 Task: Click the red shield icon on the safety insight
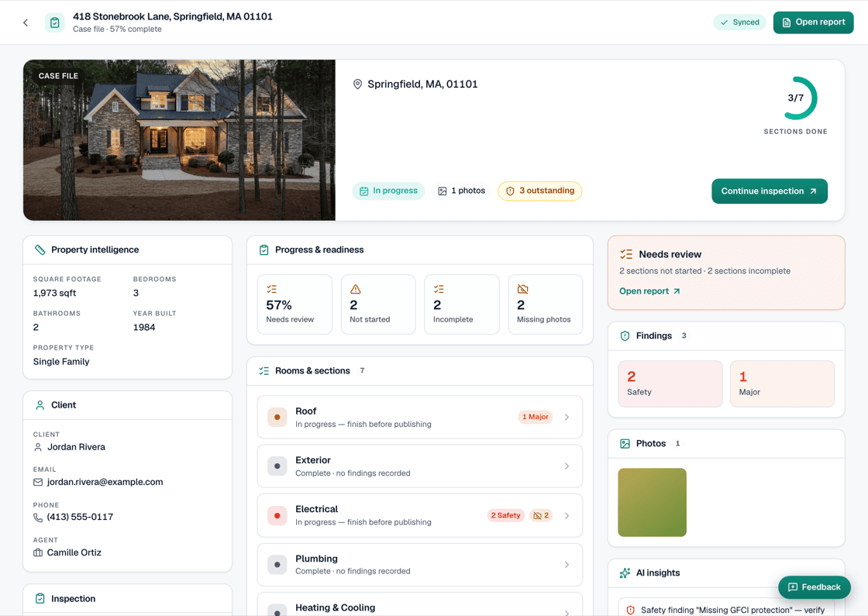tap(631, 610)
